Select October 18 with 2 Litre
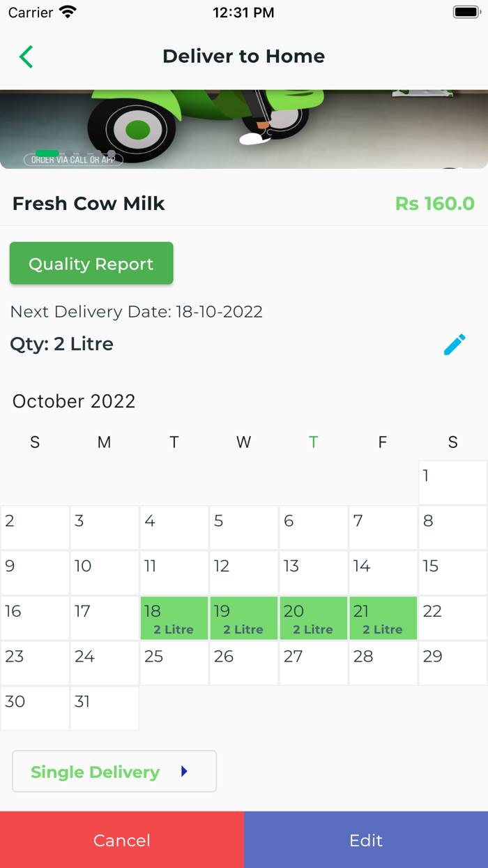The width and height of the screenshot is (488, 868). (174, 618)
